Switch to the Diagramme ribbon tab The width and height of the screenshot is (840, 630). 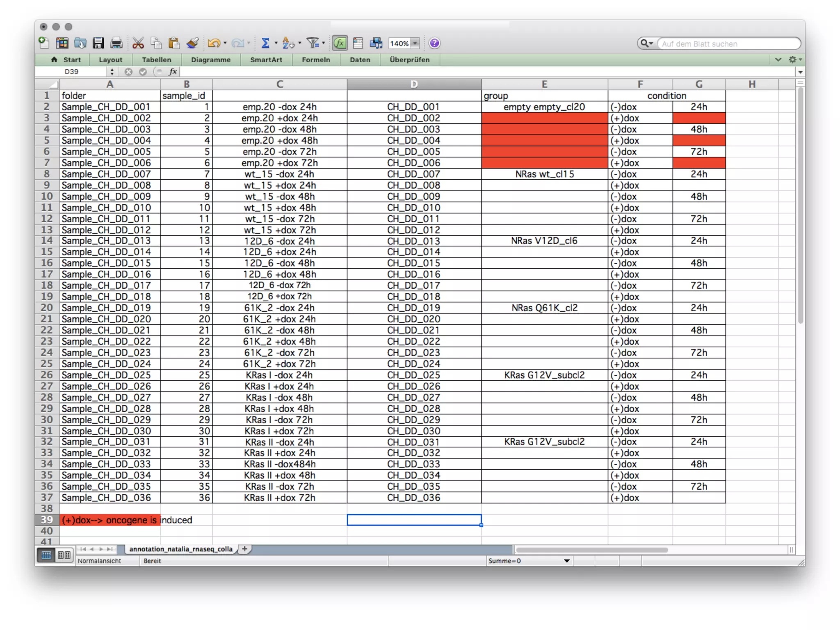pos(211,60)
